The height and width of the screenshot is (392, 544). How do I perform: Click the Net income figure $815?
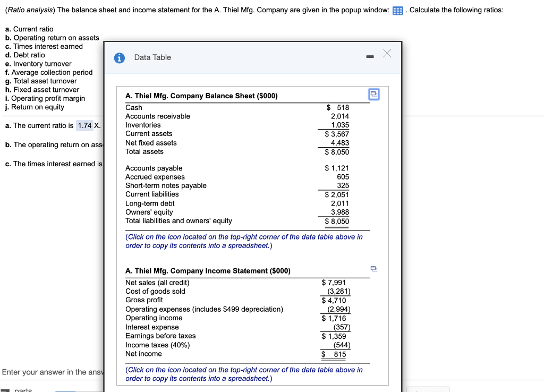click(340, 353)
